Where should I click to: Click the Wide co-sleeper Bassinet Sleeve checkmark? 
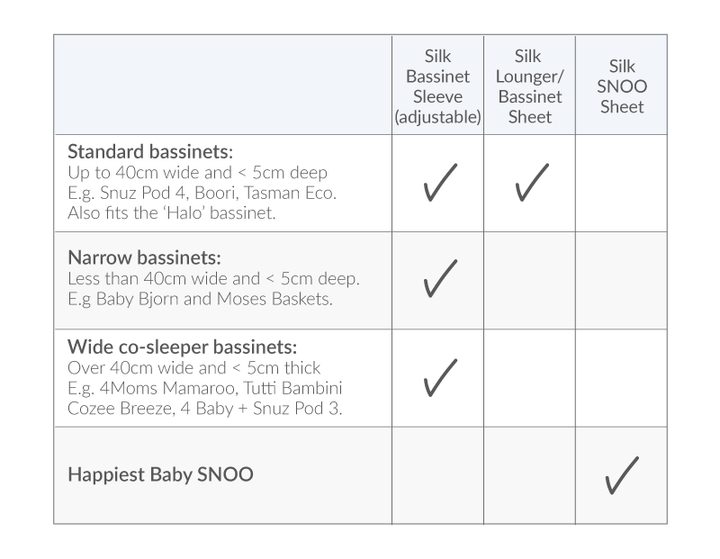point(439,377)
